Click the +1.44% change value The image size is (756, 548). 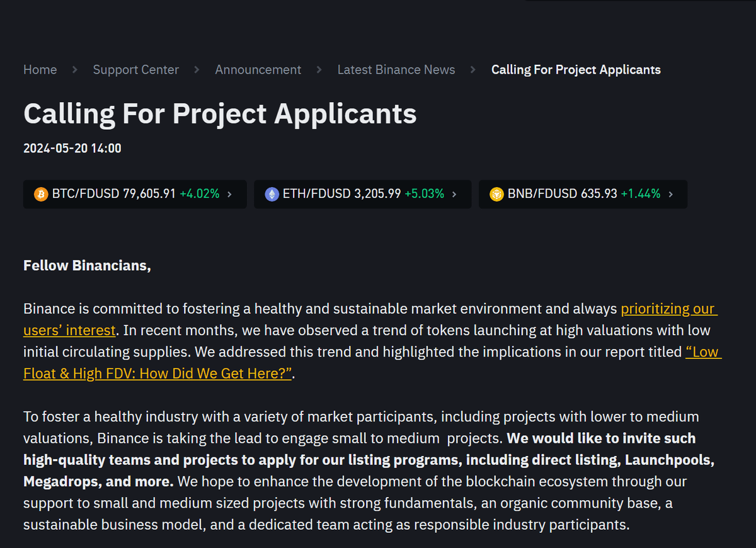tap(641, 194)
